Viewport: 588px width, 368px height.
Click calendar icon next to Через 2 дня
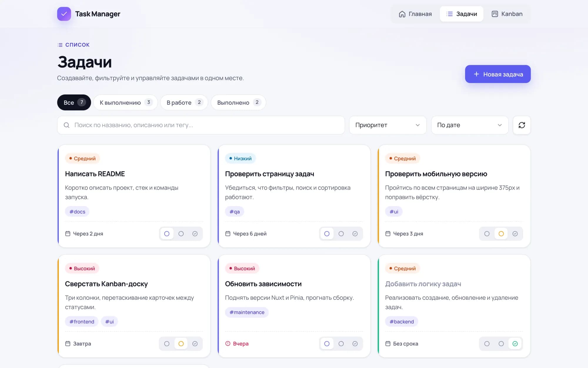68,233
